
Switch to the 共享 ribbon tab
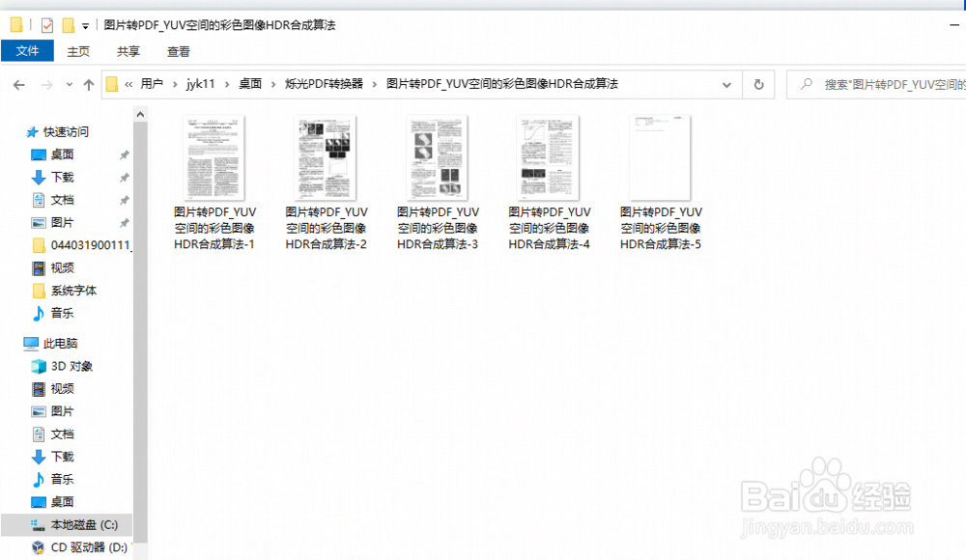[x=128, y=52]
